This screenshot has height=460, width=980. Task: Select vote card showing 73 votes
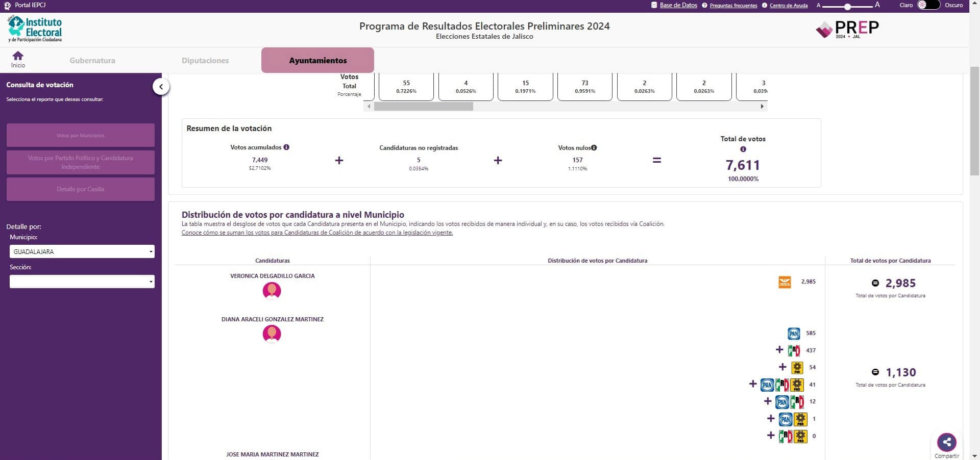pos(585,87)
